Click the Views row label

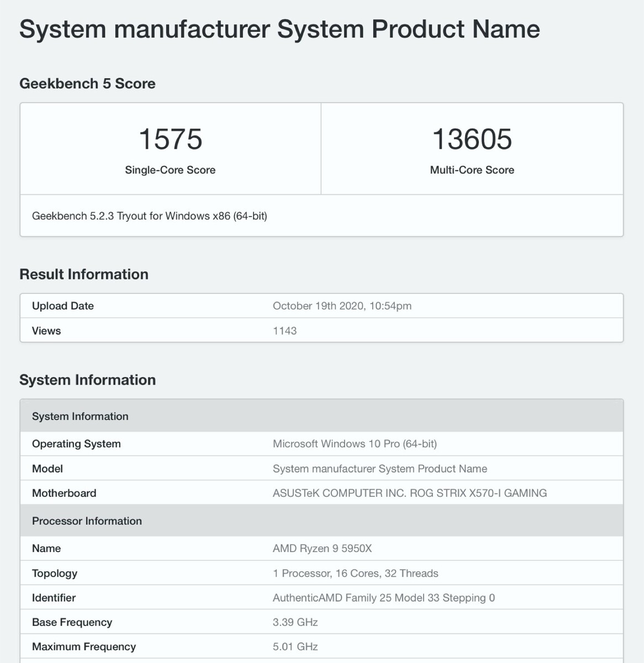46,331
